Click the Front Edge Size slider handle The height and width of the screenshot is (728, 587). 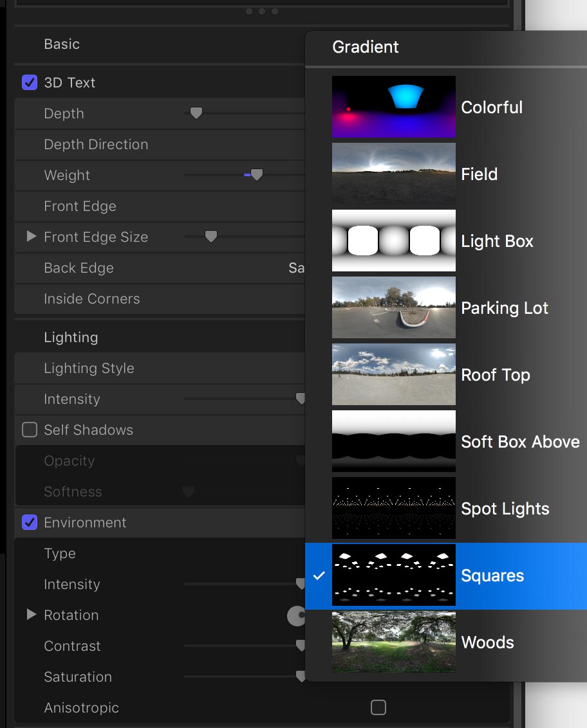[x=211, y=236]
